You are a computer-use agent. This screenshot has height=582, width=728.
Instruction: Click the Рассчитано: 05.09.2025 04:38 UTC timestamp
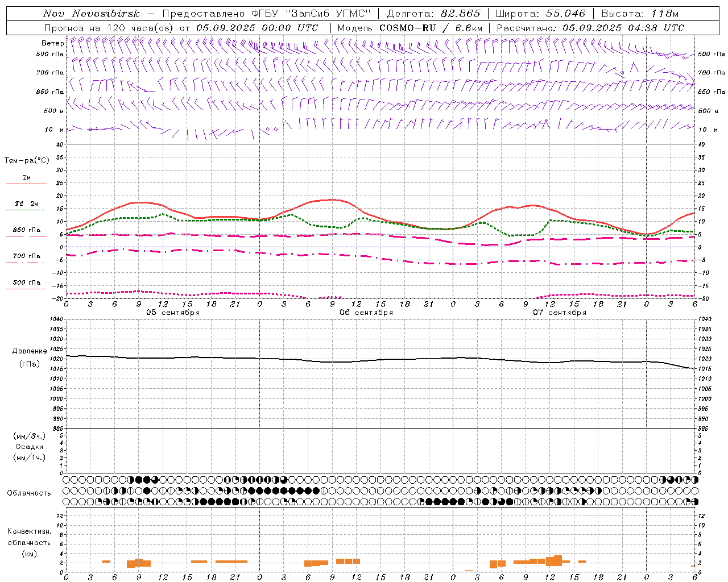pyautogui.click(x=590, y=28)
